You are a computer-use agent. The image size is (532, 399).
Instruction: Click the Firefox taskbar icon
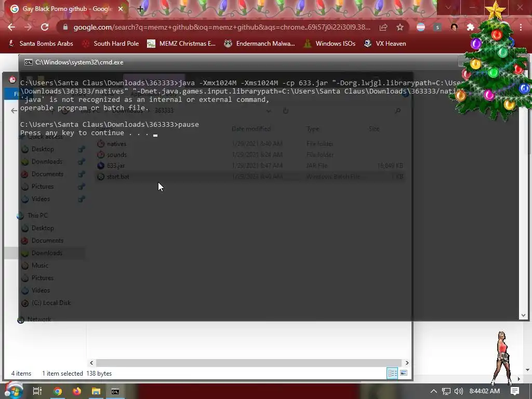click(77, 391)
